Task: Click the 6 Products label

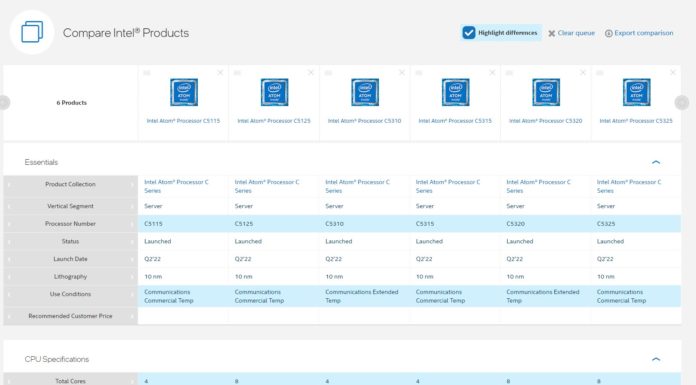Action: 71,103
